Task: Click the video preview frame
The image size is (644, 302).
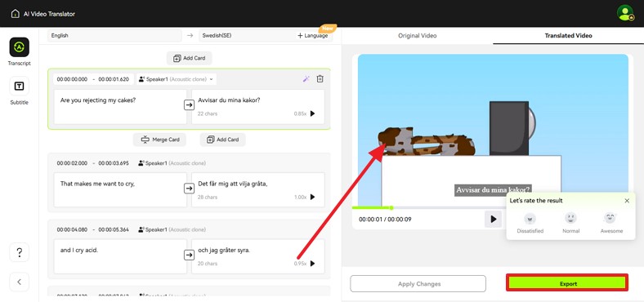Action: [x=493, y=131]
